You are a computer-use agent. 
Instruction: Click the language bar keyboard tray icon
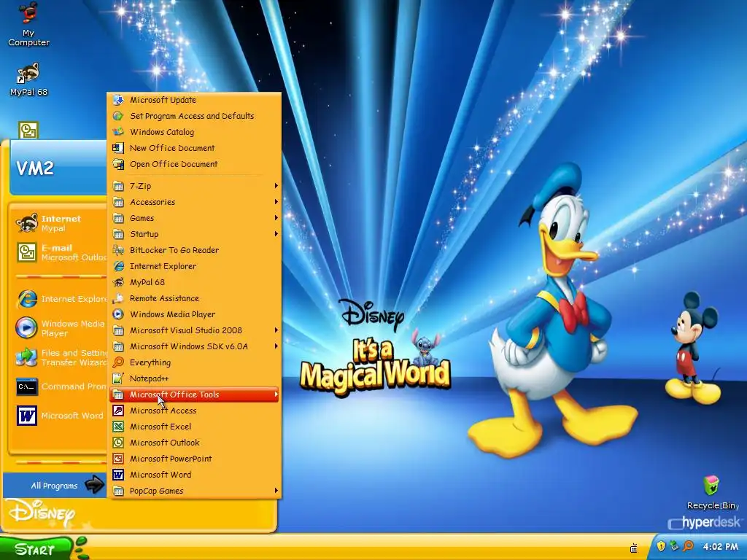[634, 548]
